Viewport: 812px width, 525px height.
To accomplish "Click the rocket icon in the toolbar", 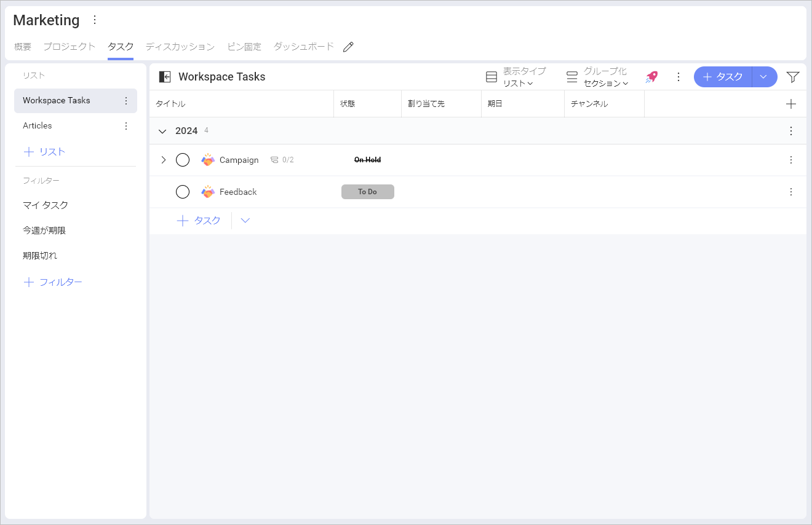I will (651, 77).
